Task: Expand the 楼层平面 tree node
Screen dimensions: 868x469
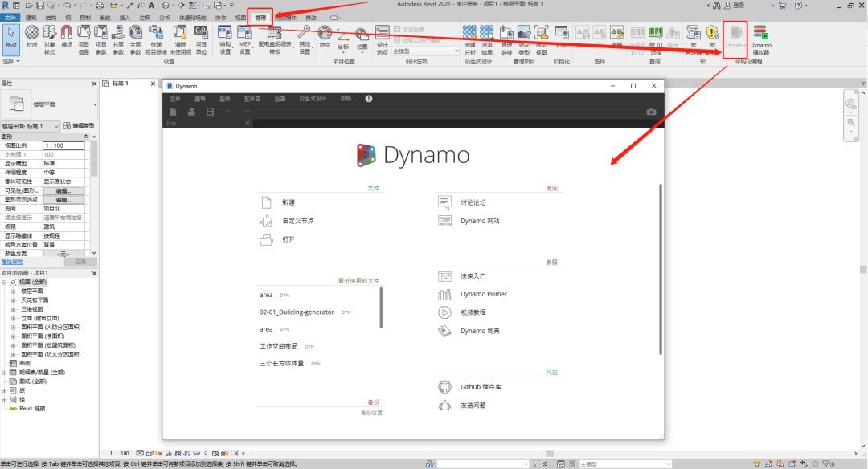Action: 14,292
